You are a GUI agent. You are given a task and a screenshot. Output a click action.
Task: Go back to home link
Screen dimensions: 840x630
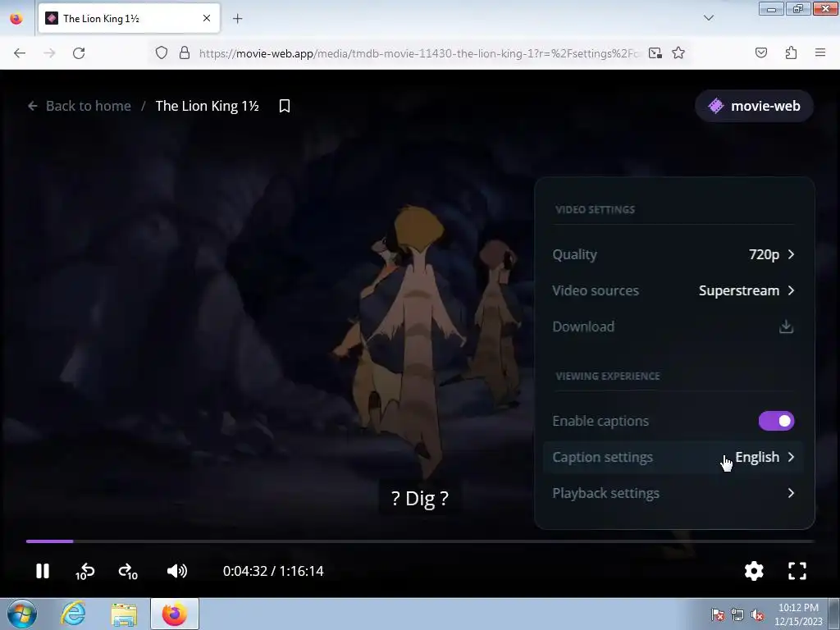80,106
